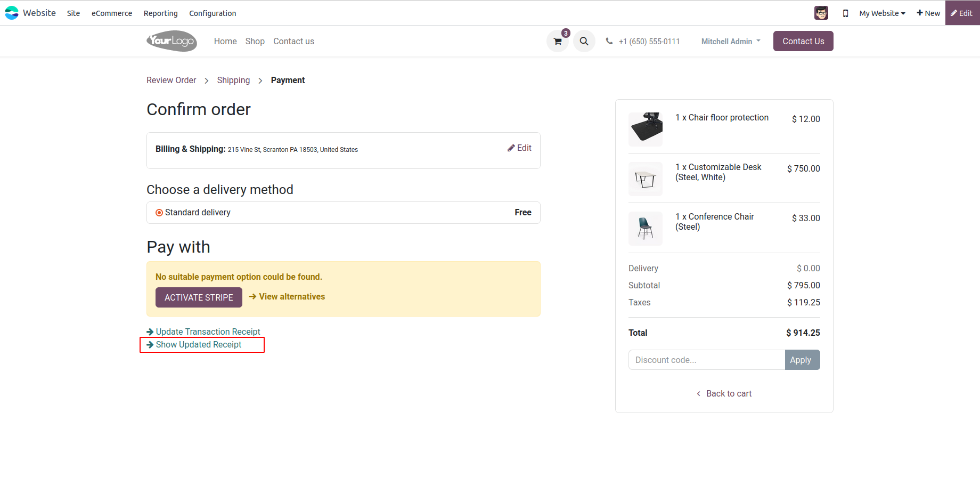Expand the Mitchell Admin dropdown
Viewport: 980px width, 501px height.
(x=731, y=41)
